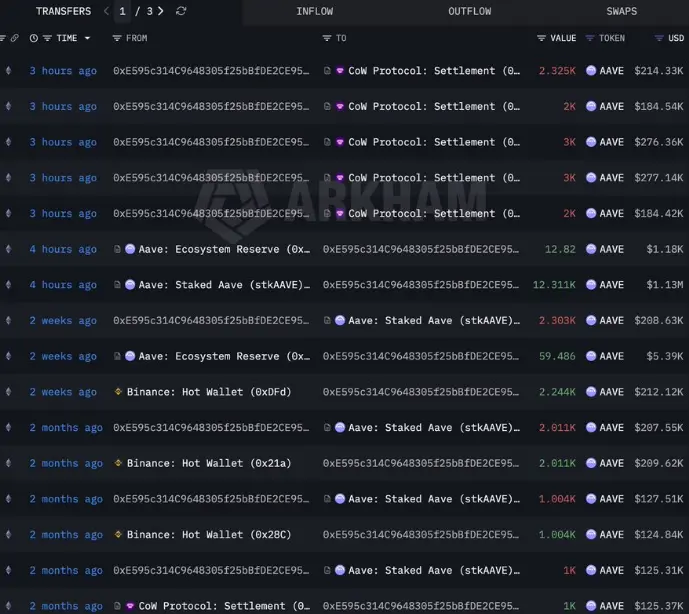Click the AAVE token icon in $125.31K row

click(x=591, y=570)
